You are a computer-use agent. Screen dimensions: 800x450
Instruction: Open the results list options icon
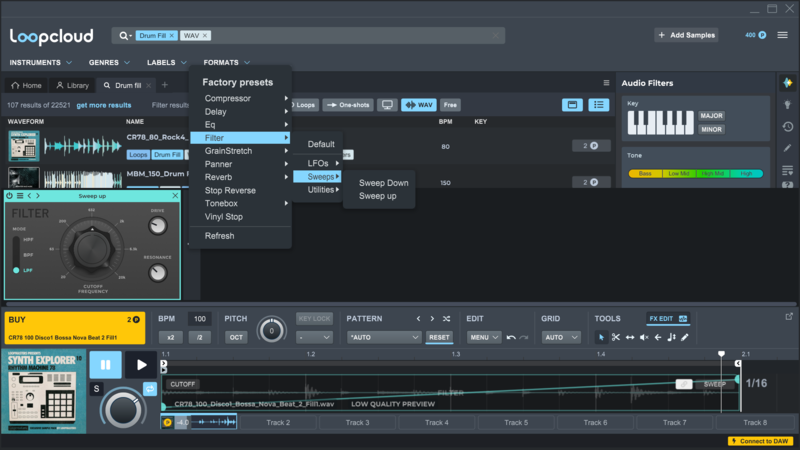(606, 83)
